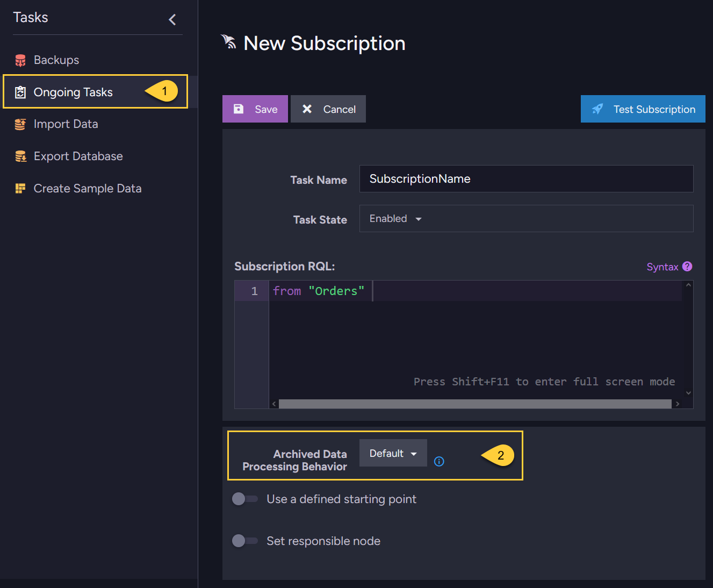The image size is (713, 588).
Task: Click the Task State label
Action: tap(320, 220)
